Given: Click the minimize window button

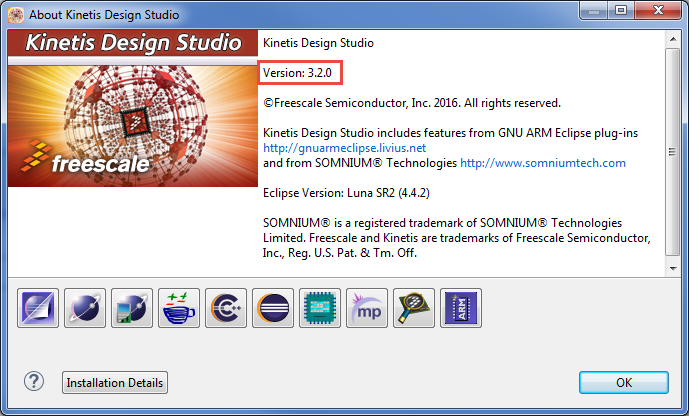Looking at the screenshot, I should [x=594, y=11].
